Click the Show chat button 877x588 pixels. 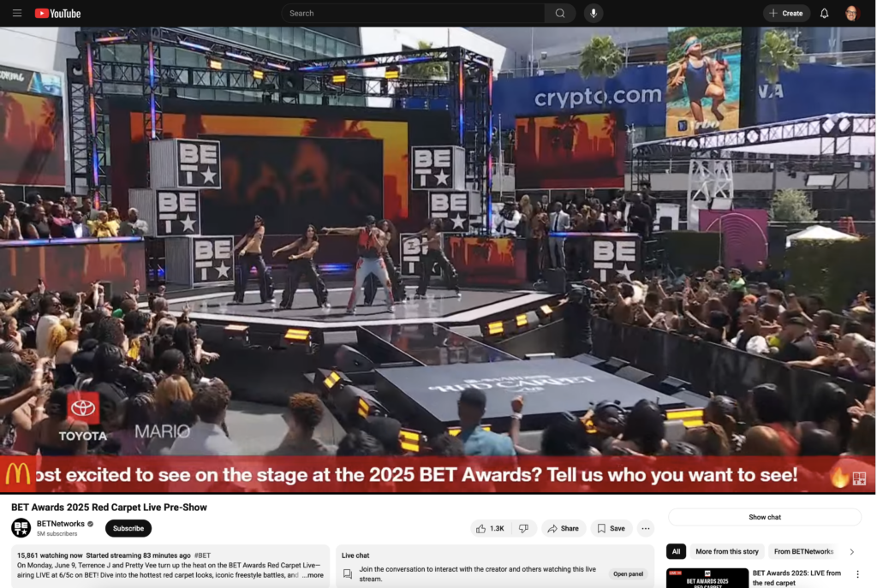tap(765, 517)
